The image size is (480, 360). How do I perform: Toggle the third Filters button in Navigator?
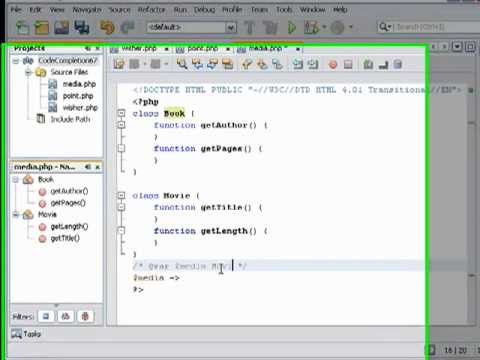85,316
